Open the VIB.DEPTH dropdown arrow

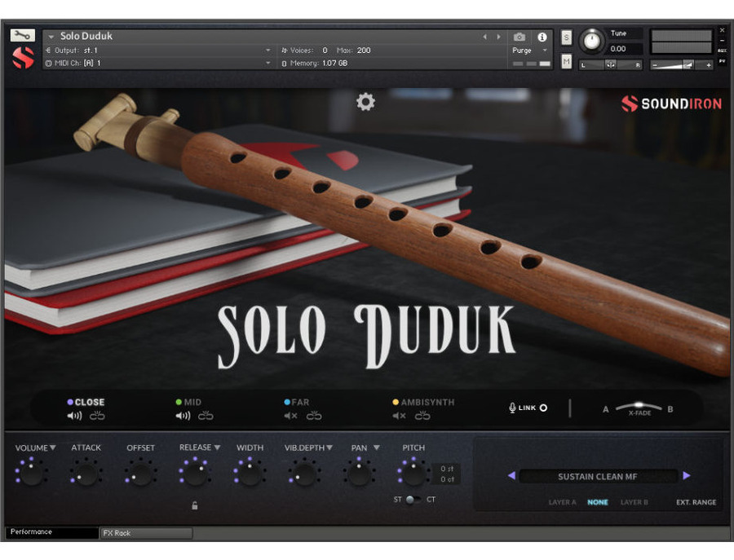329,448
